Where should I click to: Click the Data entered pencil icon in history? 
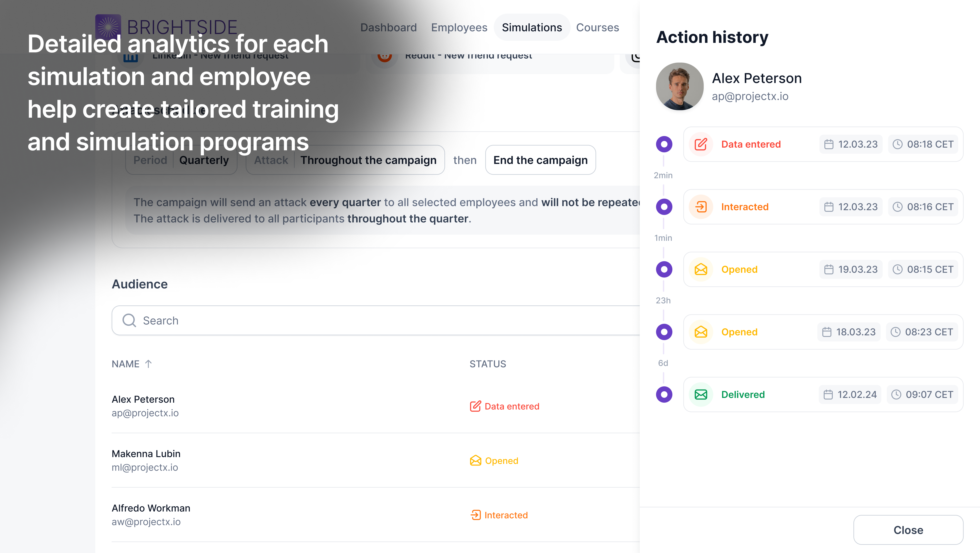700,144
